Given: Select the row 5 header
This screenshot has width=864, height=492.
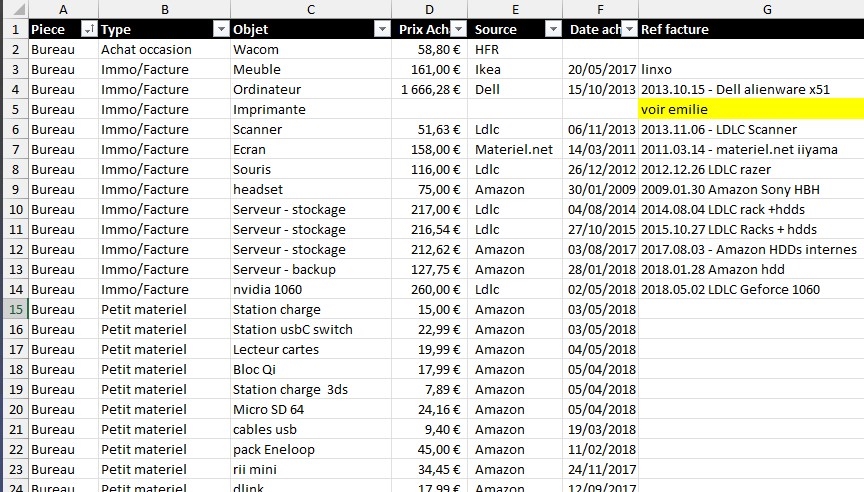Looking at the screenshot, I should 14,109.
